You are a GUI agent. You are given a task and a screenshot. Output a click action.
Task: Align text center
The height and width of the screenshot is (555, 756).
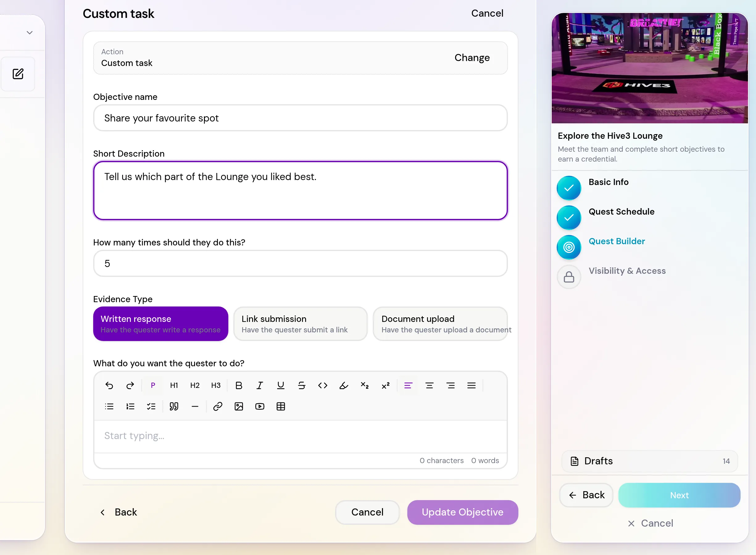[429, 385]
